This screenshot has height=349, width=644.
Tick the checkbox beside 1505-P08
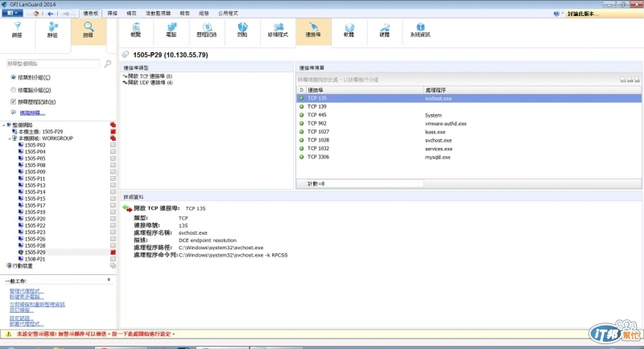(113, 165)
